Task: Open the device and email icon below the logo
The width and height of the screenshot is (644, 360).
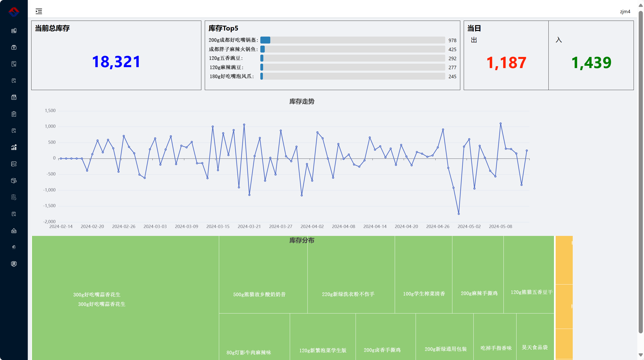Action: point(14,31)
